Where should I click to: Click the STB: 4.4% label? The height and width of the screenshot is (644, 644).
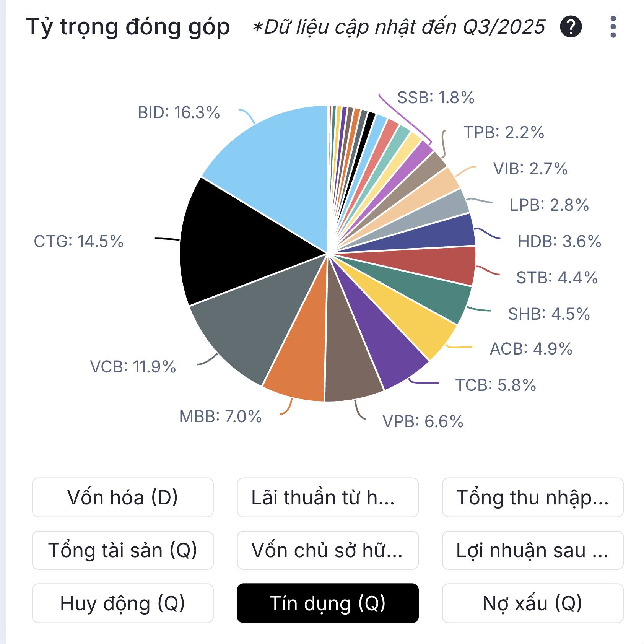coord(556,278)
